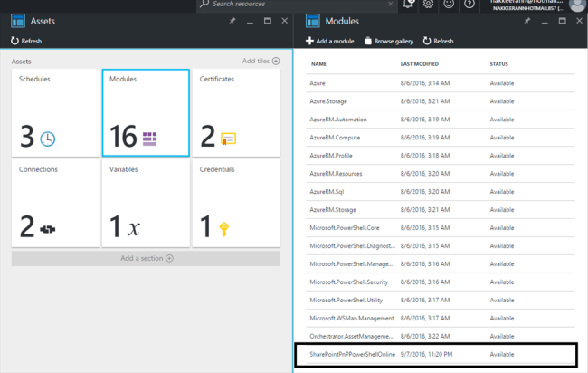Open the Schedules tile
Image resolution: width=588 pixels, height=373 pixels.
click(55, 112)
